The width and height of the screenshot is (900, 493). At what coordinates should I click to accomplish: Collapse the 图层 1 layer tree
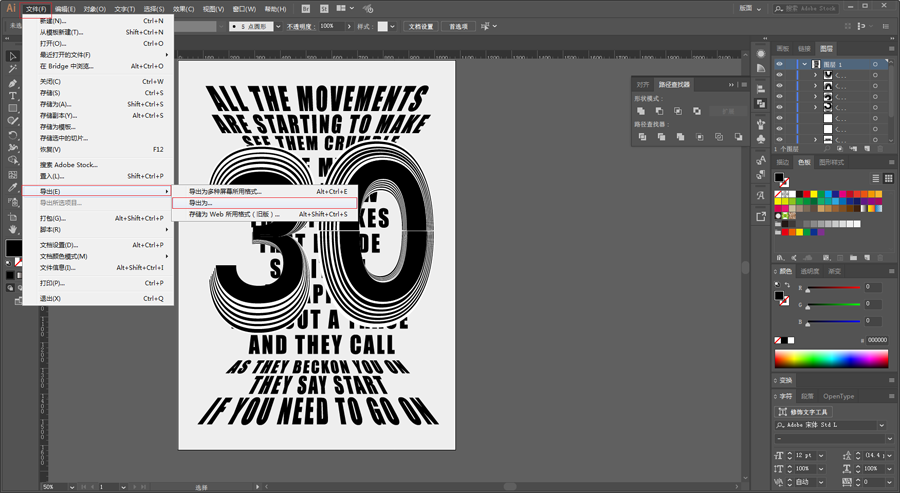(x=805, y=64)
